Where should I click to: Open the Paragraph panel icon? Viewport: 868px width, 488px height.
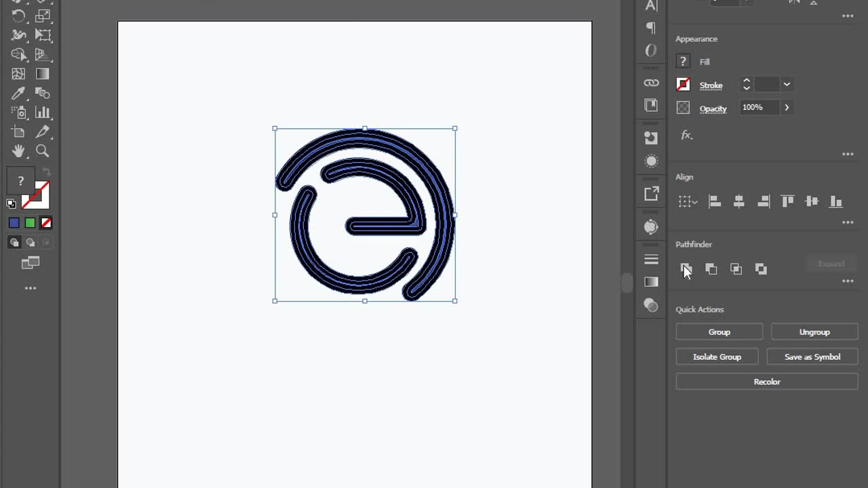(x=651, y=28)
